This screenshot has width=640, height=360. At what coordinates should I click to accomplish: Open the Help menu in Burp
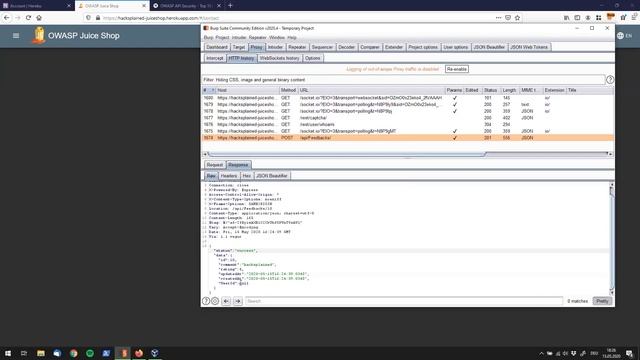click(292, 38)
